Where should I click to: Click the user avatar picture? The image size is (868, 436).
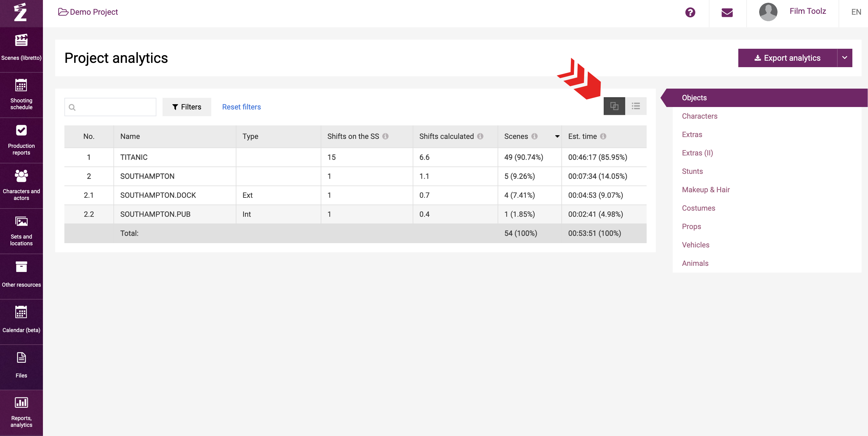(x=768, y=12)
